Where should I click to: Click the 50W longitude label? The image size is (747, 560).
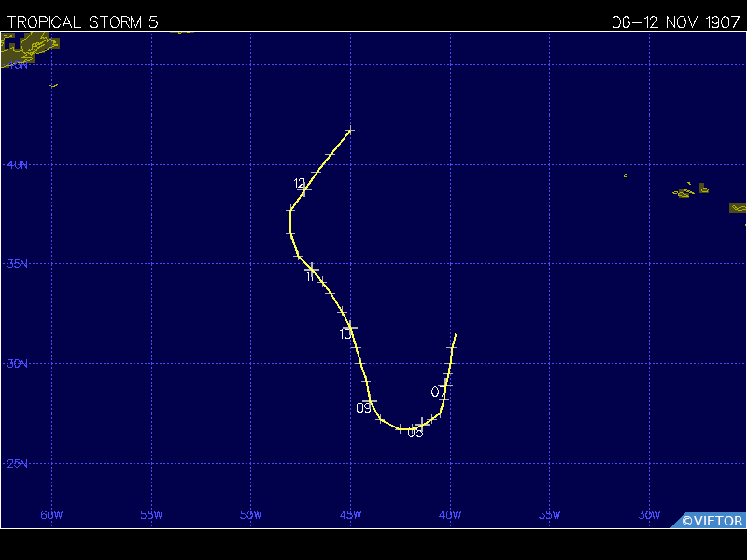click(250, 515)
